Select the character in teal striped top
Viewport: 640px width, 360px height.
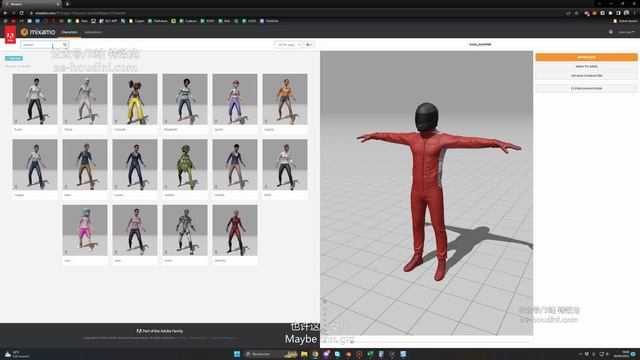pyautogui.click(x=185, y=99)
